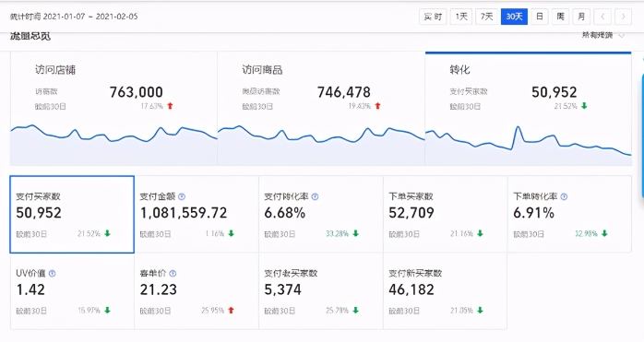
Task: Select the 支付新买家数 metric card
Action: (446, 291)
